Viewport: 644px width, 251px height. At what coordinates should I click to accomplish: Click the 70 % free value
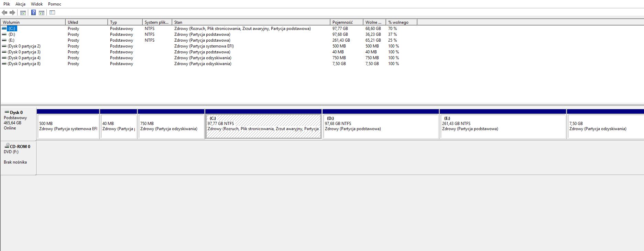point(392,29)
